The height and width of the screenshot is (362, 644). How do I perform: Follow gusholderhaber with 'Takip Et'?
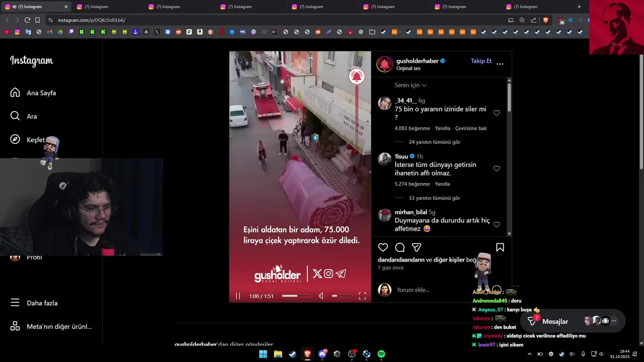pyautogui.click(x=481, y=61)
